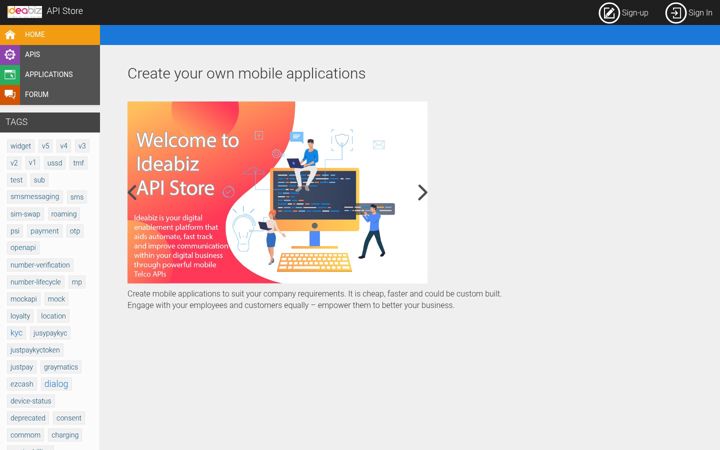Show the deprecated tag results
Screen dimensions: 720x450
pos(28,418)
